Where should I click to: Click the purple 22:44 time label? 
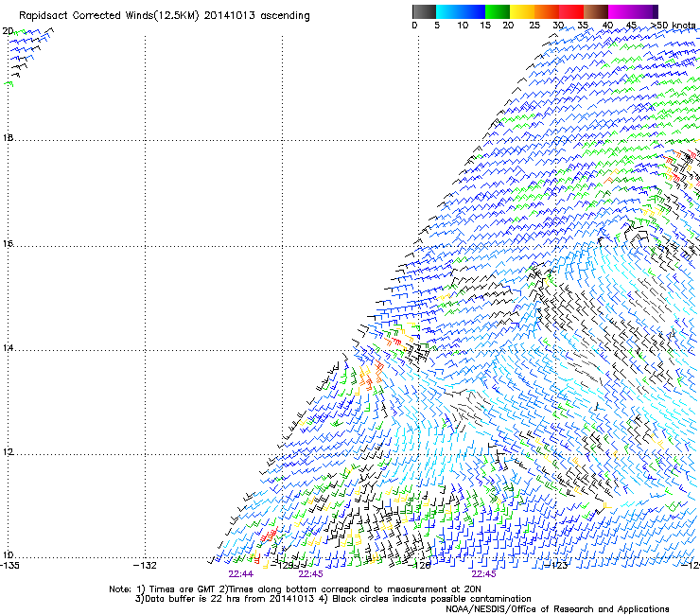coord(240,574)
